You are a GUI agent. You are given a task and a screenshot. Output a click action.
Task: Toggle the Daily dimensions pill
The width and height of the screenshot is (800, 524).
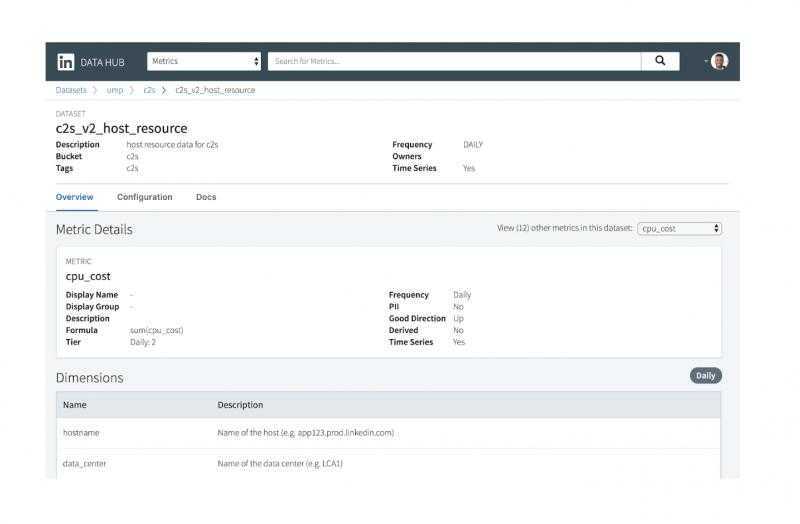tap(706, 376)
